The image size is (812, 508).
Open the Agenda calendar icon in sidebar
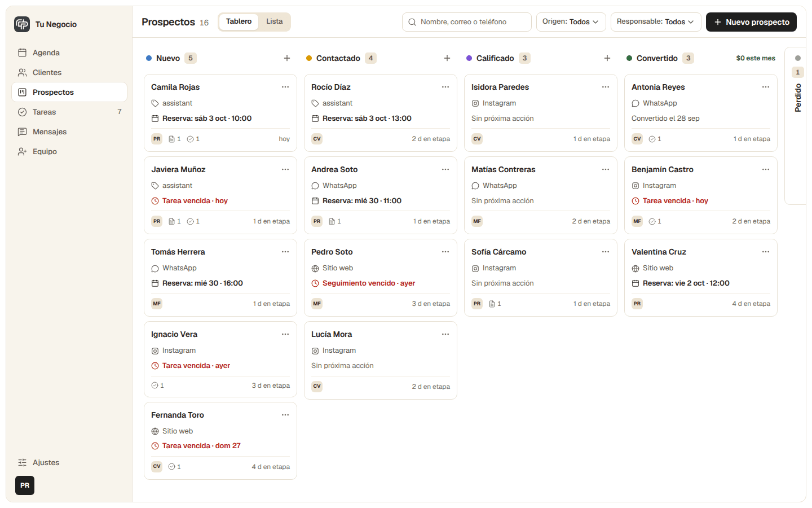point(23,52)
